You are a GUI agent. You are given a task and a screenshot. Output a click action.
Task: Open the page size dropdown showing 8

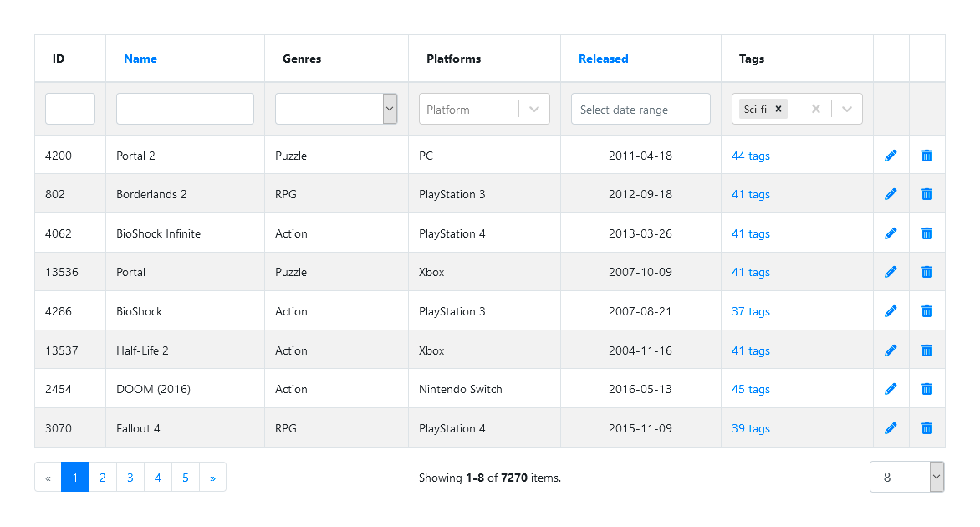coord(907,477)
